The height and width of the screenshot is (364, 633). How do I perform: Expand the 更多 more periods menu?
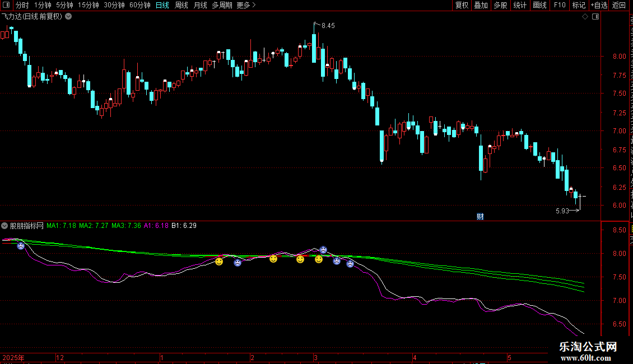pos(246,5)
